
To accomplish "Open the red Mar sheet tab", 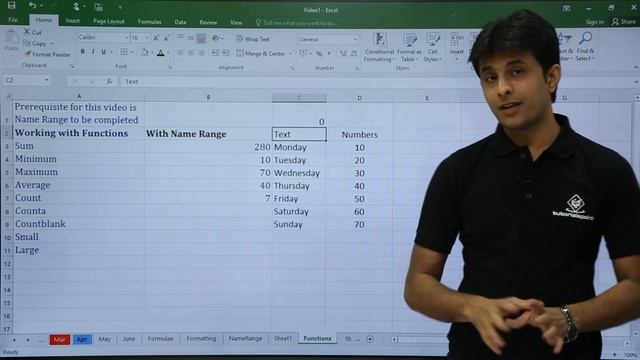I will point(60,339).
